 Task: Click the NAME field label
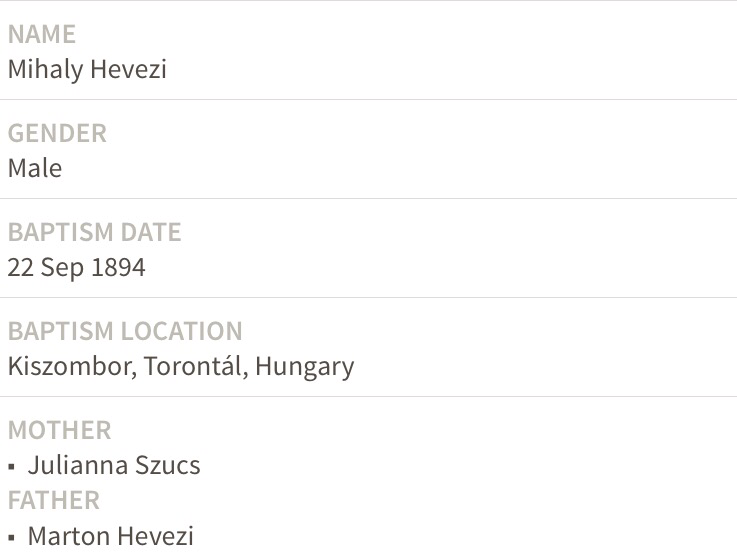(42, 35)
